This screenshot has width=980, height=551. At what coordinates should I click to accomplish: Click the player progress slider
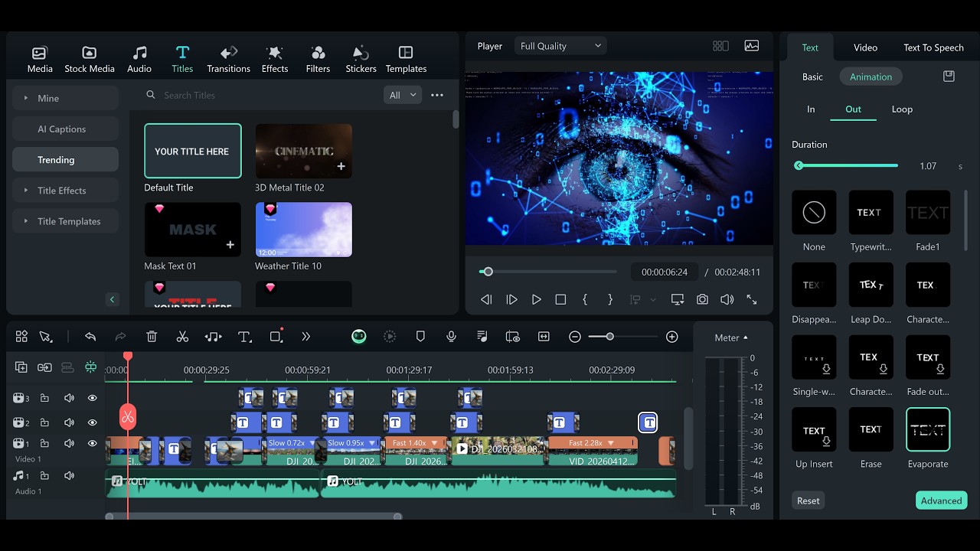[x=548, y=272]
